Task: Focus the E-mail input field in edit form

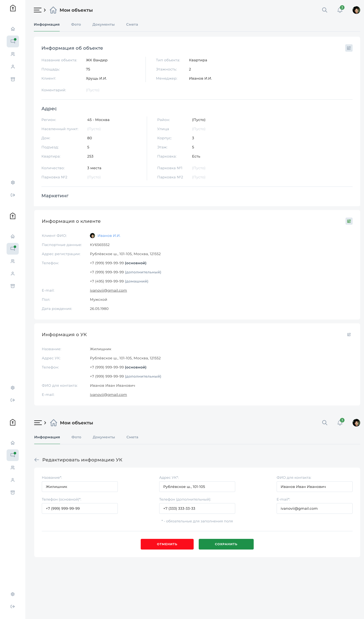Action: pyautogui.click(x=314, y=508)
